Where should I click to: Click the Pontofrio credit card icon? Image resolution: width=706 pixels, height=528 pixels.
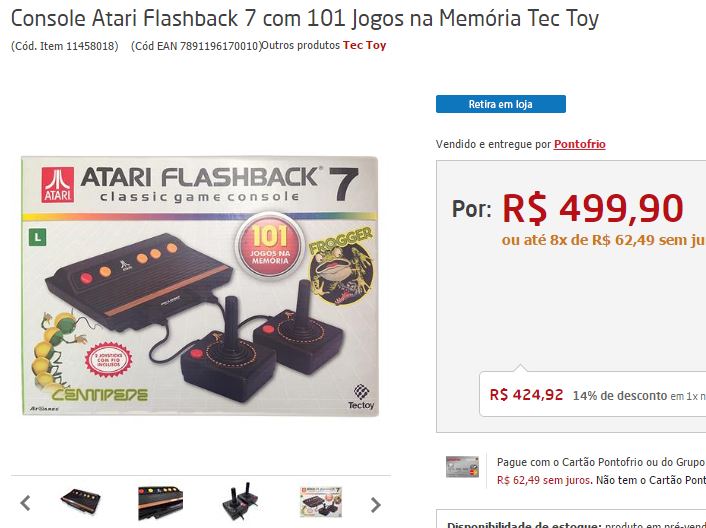(462, 466)
